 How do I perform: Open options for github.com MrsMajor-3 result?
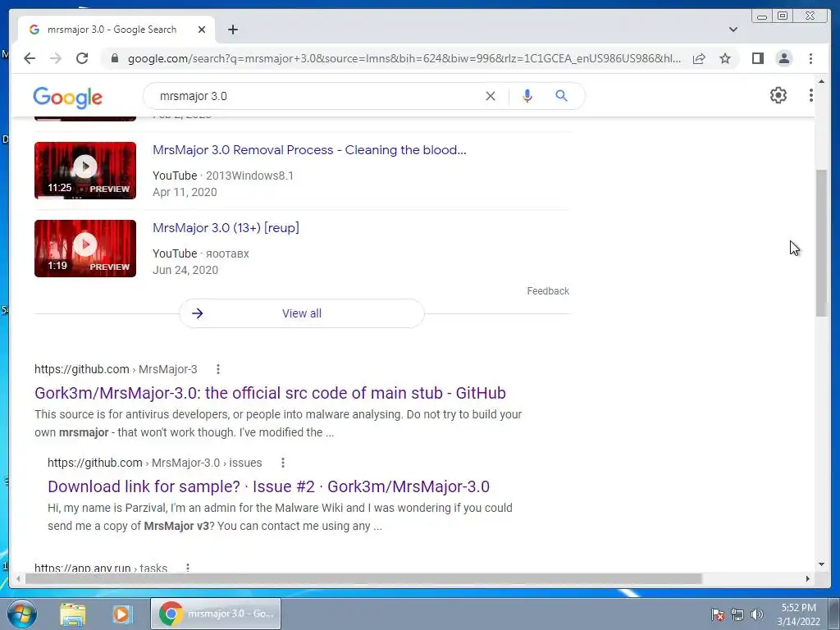217,369
